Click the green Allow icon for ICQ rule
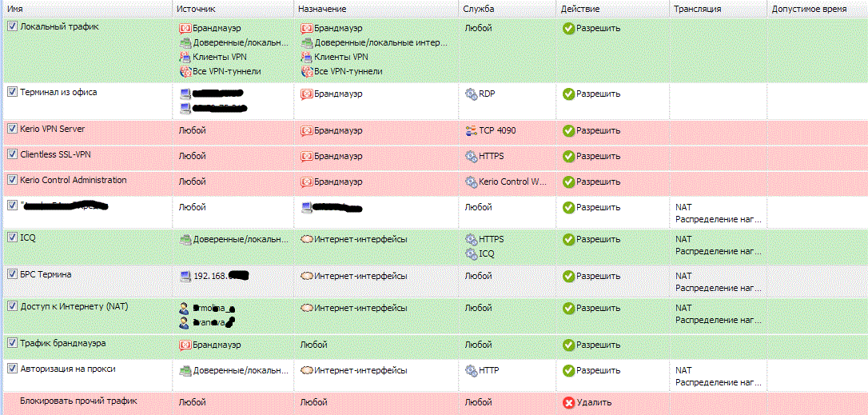Image resolution: width=868 pixels, height=415 pixels. point(568,239)
